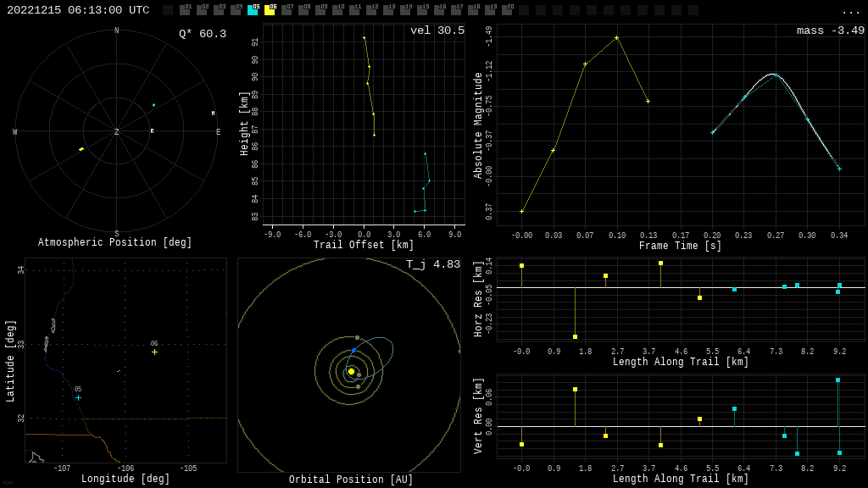
Task: Open the three-dots overflow menu
Action: 850,11
